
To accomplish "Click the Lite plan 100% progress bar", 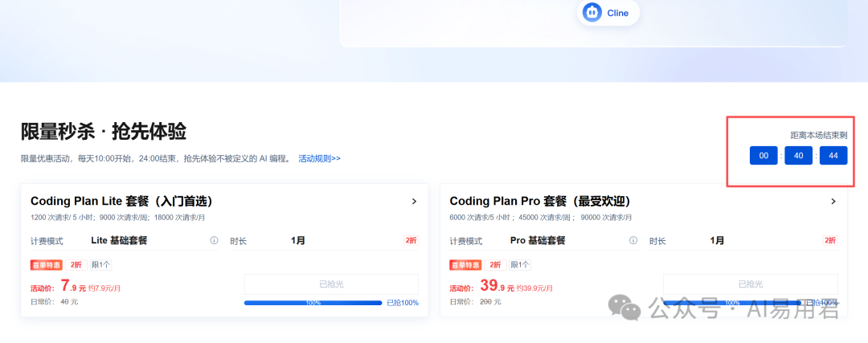I will pos(313,303).
